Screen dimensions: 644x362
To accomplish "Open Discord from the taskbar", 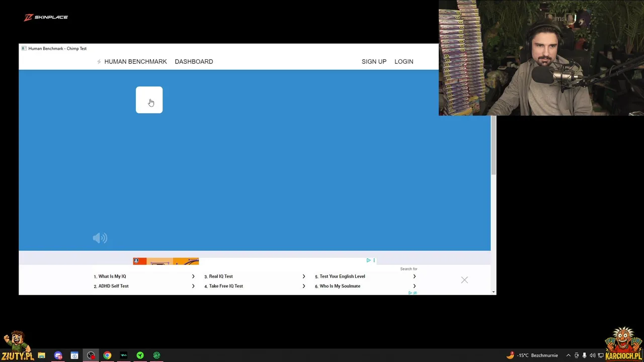I will 58,355.
